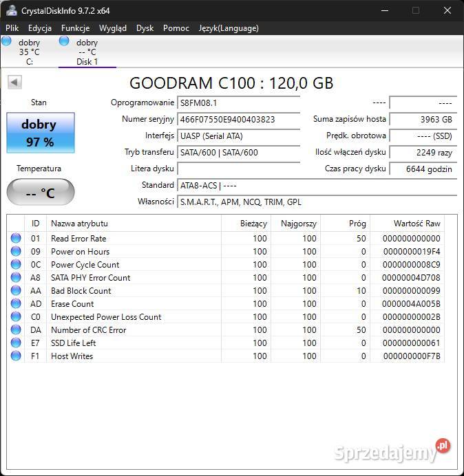Screen dimensions: 464x476
Task: Click status orb of Power on Hours row
Action: click(x=16, y=251)
